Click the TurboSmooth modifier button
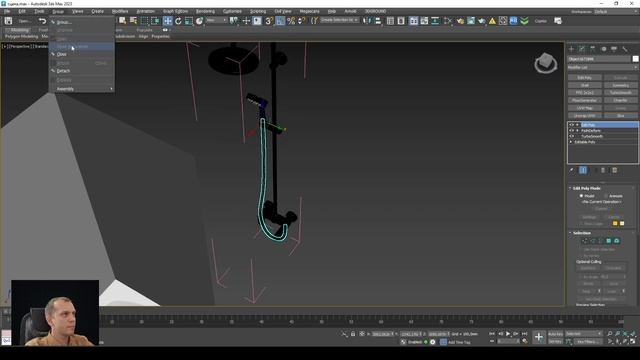The height and width of the screenshot is (360, 640). (620, 93)
